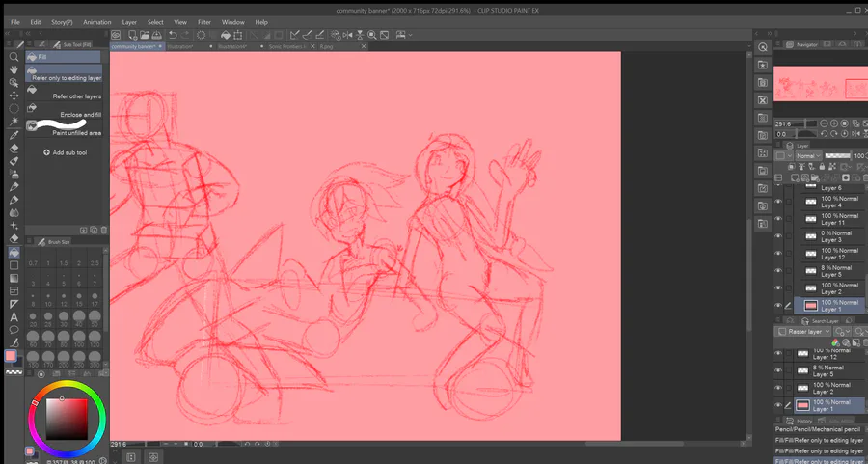Screen dimensions: 868x464
Task: Click the New canvas icon
Action: (132, 35)
